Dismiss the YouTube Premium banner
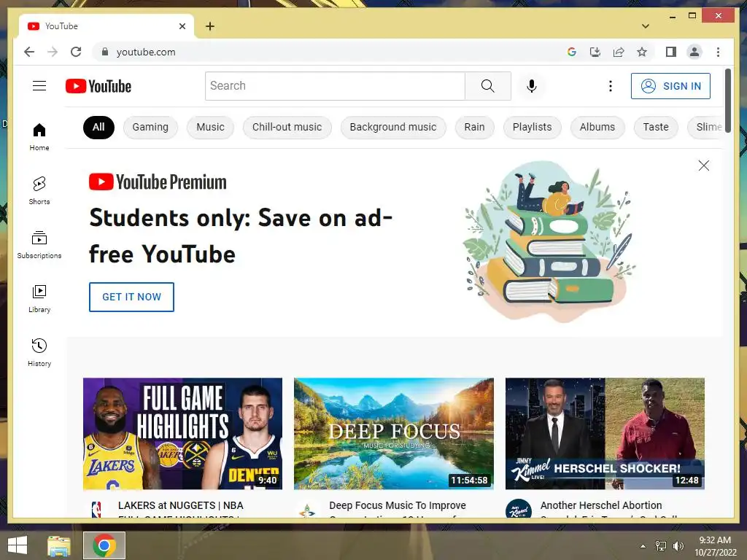 coord(704,166)
